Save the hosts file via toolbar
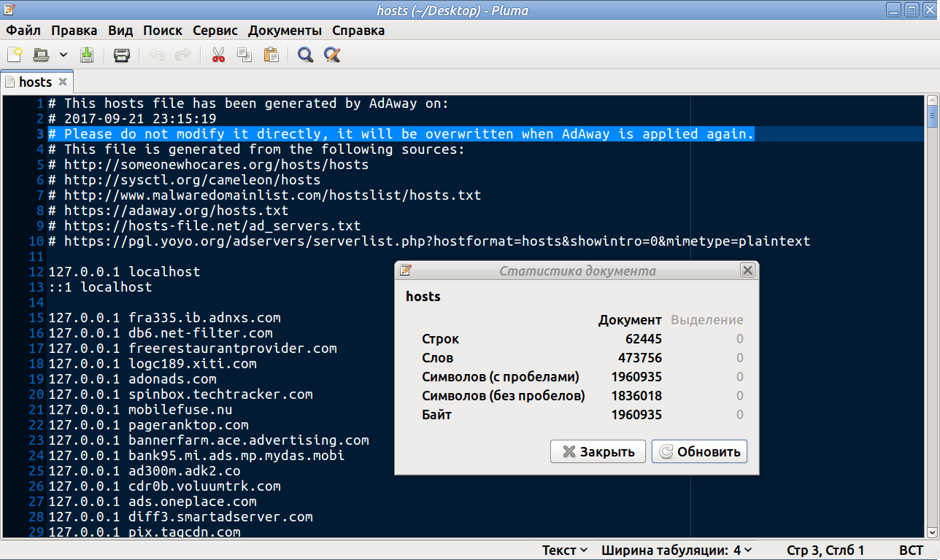Image resolution: width=940 pixels, height=560 pixels. click(x=87, y=55)
